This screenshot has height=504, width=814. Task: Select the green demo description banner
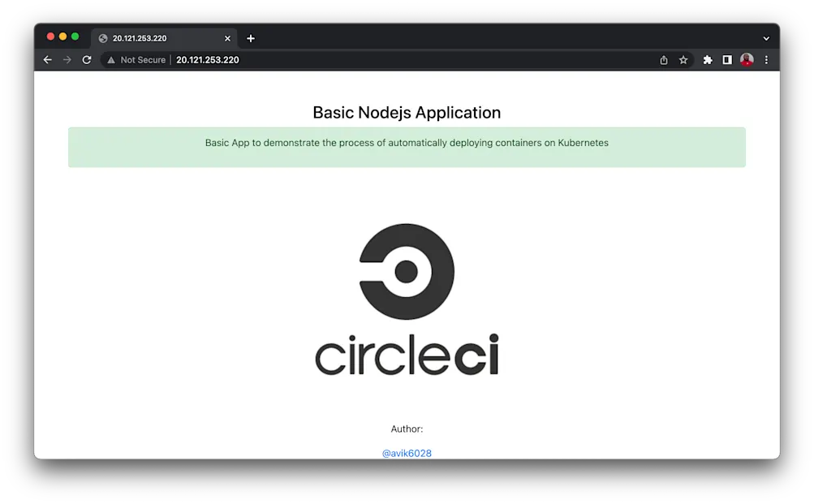[407, 147]
